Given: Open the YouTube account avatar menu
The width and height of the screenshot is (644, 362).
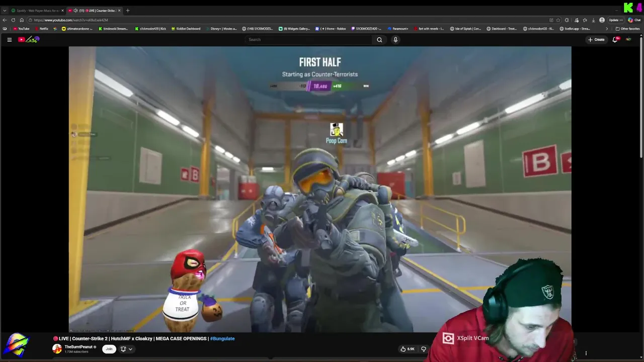Looking at the screenshot, I should (628, 40).
